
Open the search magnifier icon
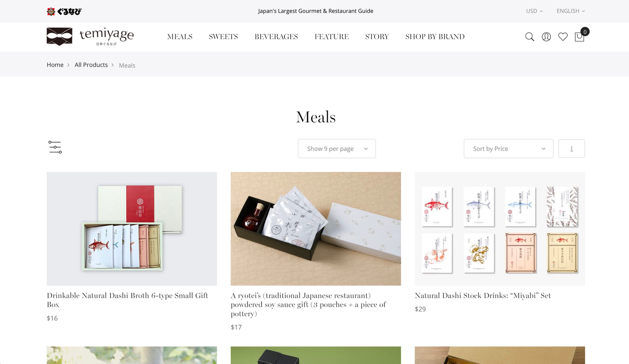click(529, 37)
